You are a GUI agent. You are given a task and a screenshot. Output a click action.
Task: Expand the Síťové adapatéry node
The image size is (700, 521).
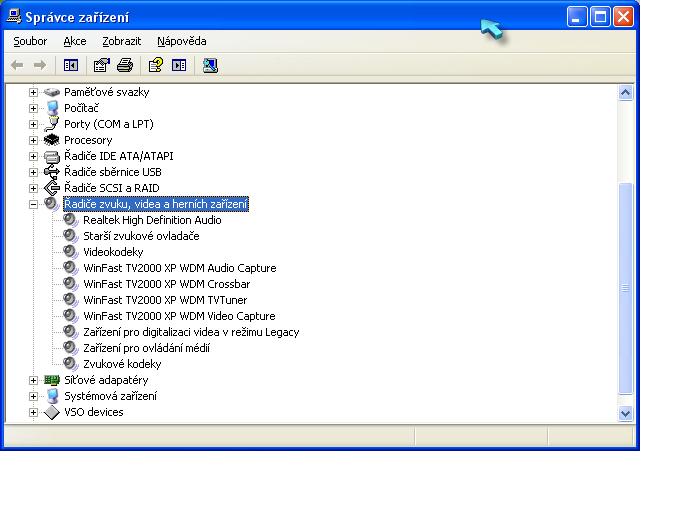tap(33, 380)
